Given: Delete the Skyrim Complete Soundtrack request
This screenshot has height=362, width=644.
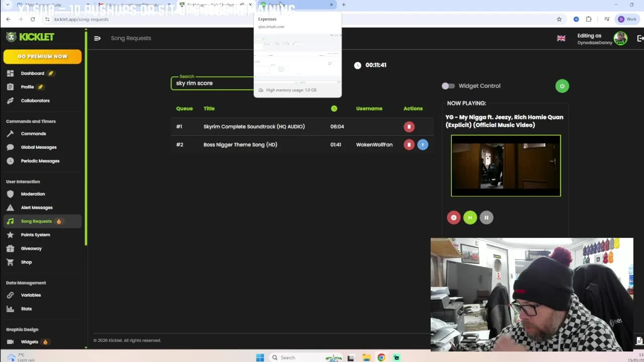Looking at the screenshot, I should click(x=409, y=127).
